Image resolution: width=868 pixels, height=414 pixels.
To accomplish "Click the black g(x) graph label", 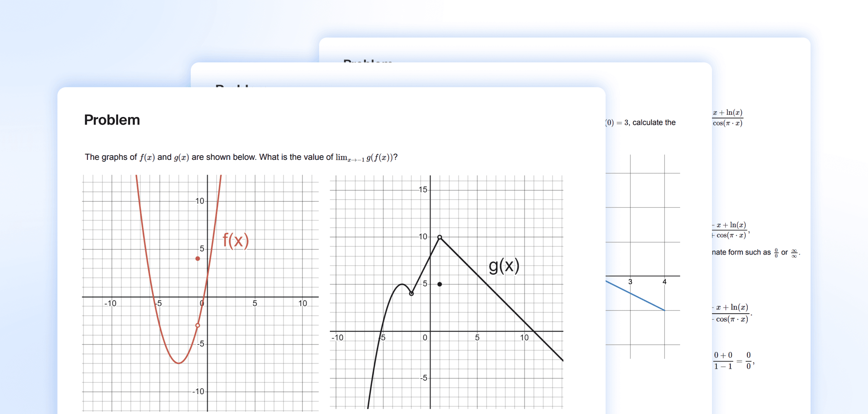I will click(503, 265).
